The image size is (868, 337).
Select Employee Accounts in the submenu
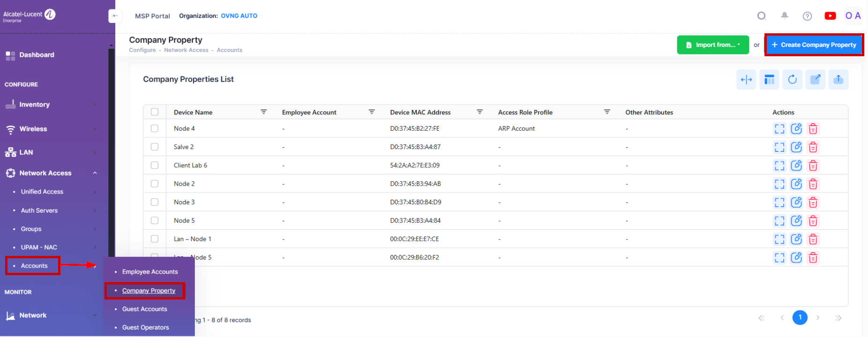150,272
